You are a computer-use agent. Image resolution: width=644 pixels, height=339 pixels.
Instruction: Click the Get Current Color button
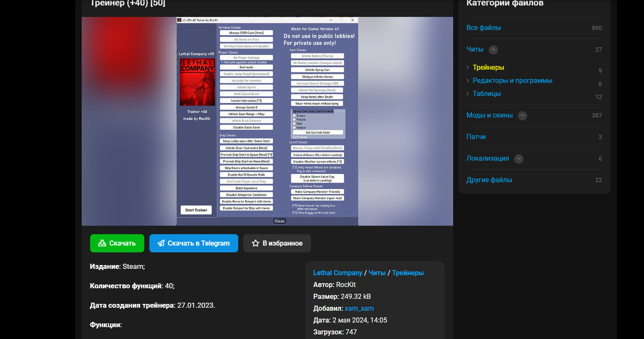(x=318, y=133)
